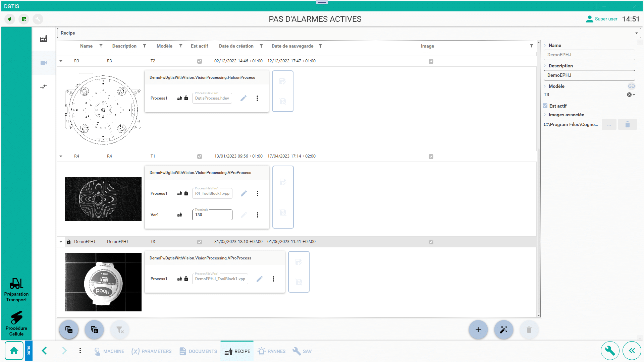Screen dimensions: 644x362
Task: Collapse the R4 recipe row
Action: click(61, 156)
